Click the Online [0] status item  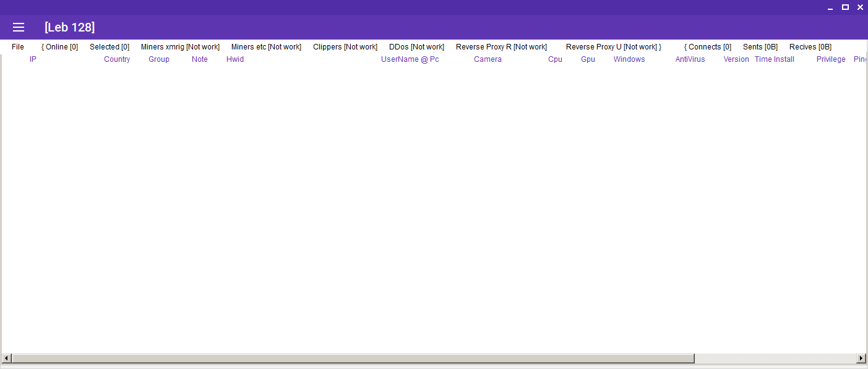pyautogui.click(x=60, y=47)
